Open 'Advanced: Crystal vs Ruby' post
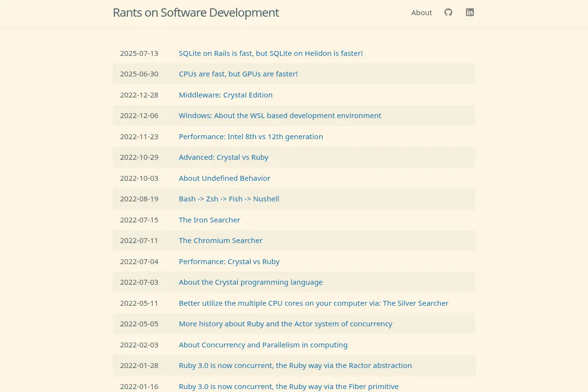The width and height of the screenshot is (588, 392). point(223,157)
